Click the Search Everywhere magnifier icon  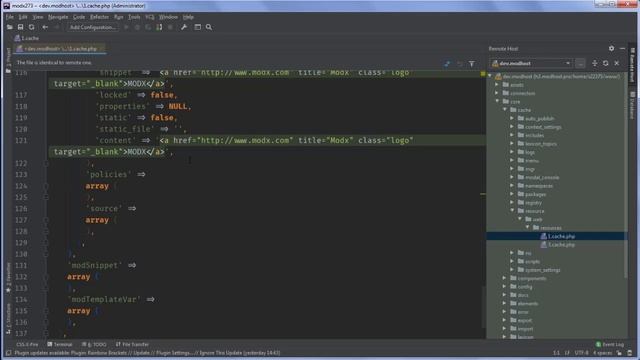pos(209,27)
